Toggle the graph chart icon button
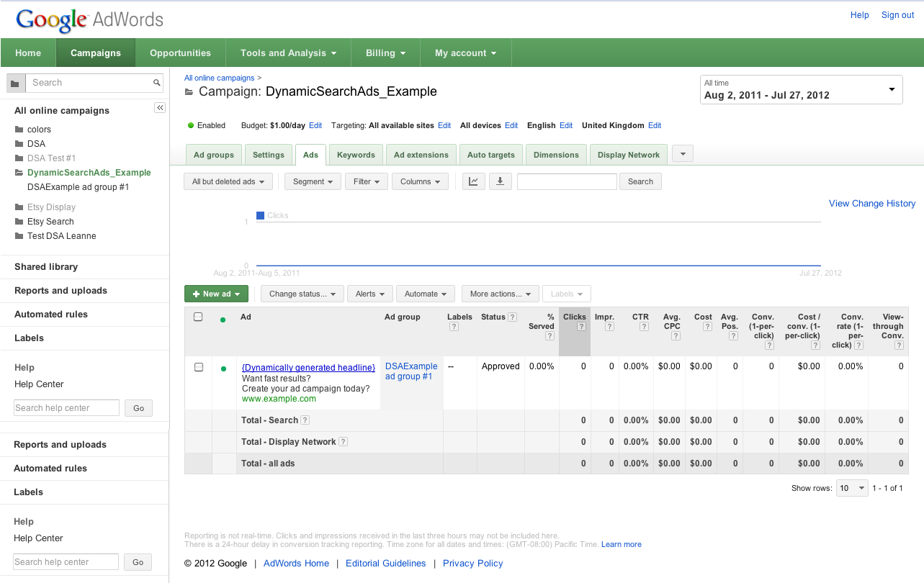 (x=473, y=181)
